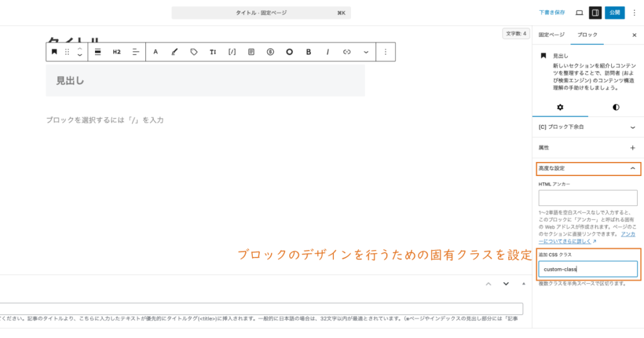644x338 pixels.
Task: Collapse the 高度な設定 panel
Action: tap(588, 168)
